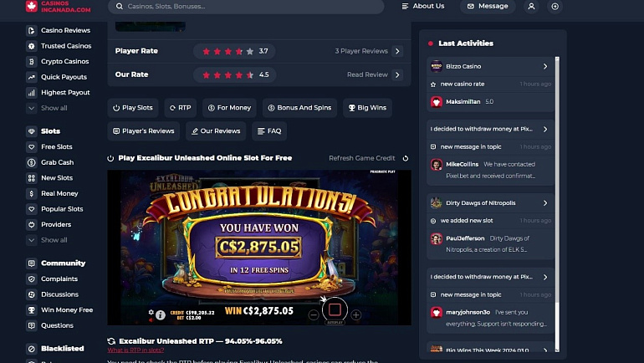
Task: Click the Message button
Action: (488, 6)
